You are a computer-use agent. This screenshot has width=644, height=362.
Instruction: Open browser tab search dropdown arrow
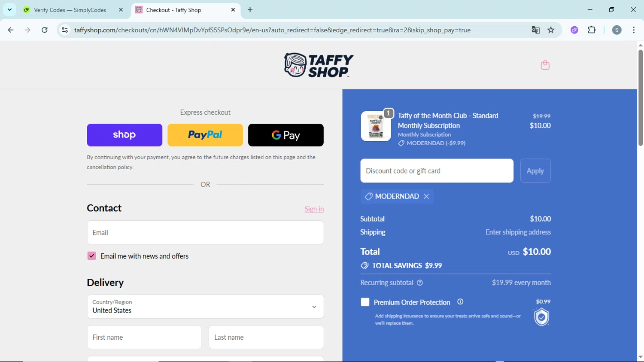pos(9,9)
